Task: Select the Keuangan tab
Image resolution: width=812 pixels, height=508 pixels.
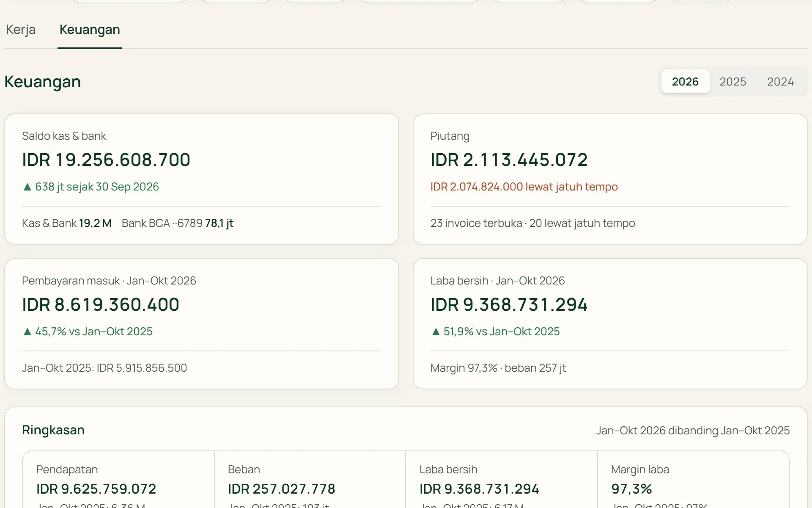Action: (x=90, y=30)
